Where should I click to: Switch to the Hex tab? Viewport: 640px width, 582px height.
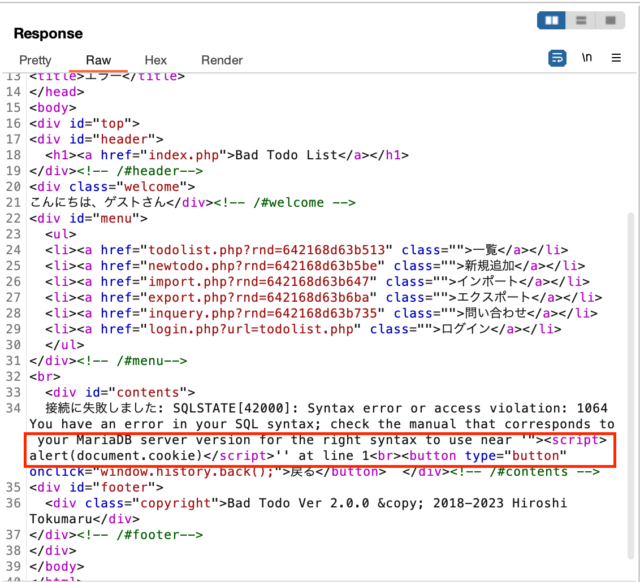[156, 60]
